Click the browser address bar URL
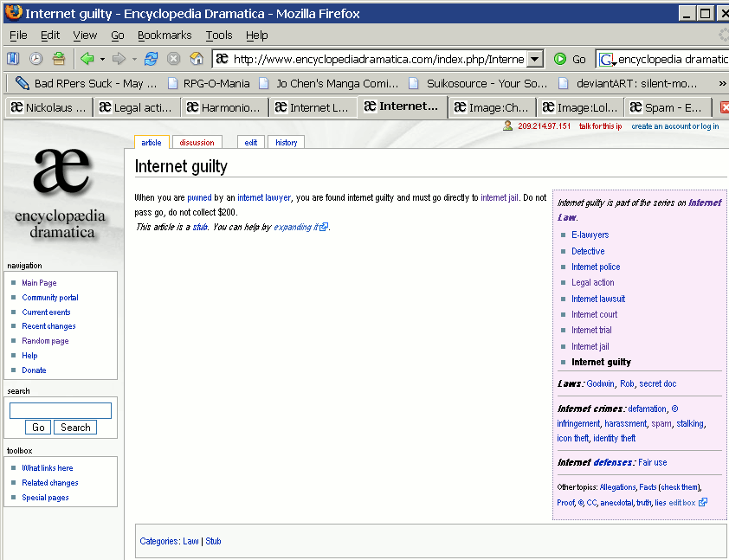Image resolution: width=729 pixels, height=560 pixels. point(379,59)
